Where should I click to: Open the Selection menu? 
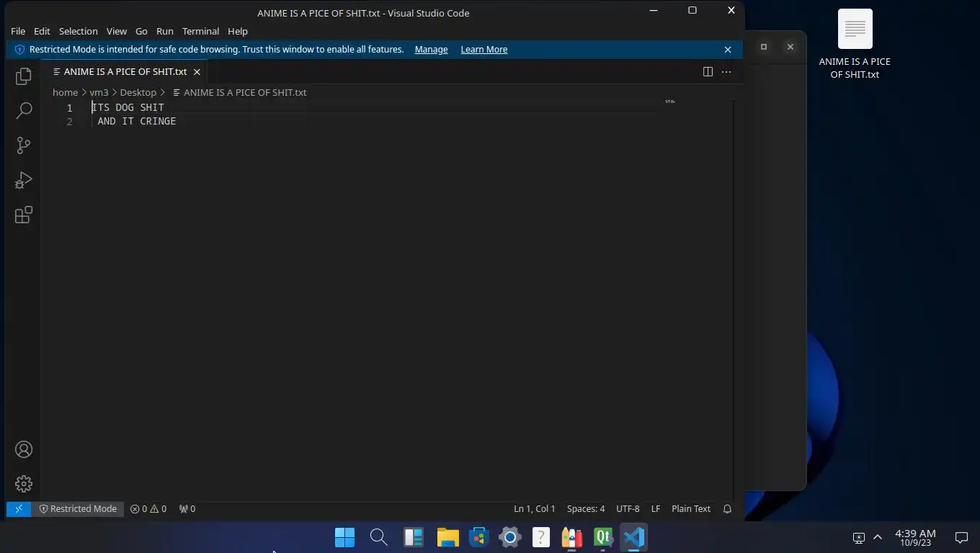(x=78, y=31)
